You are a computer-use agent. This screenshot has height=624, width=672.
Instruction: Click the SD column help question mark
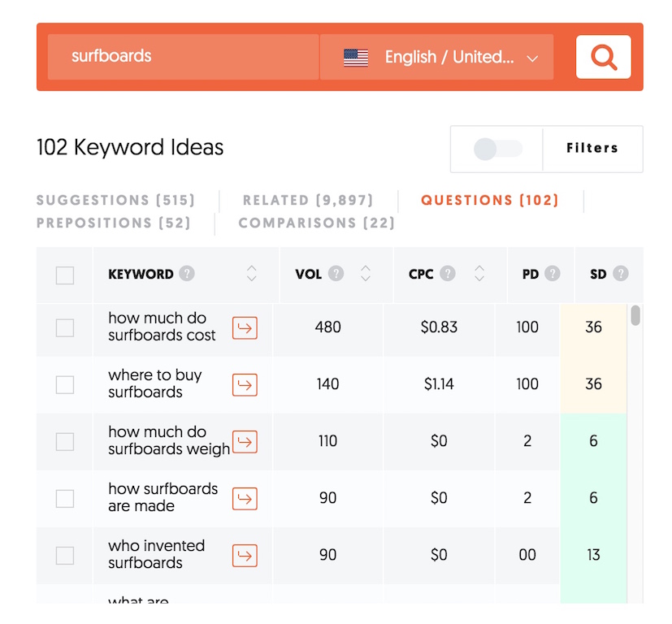[621, 274]
